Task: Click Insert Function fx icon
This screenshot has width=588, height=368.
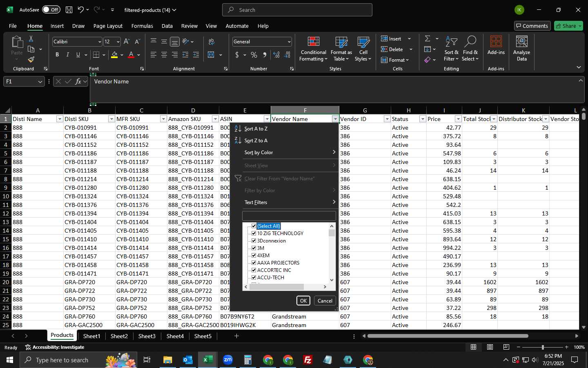Action: 78,81
